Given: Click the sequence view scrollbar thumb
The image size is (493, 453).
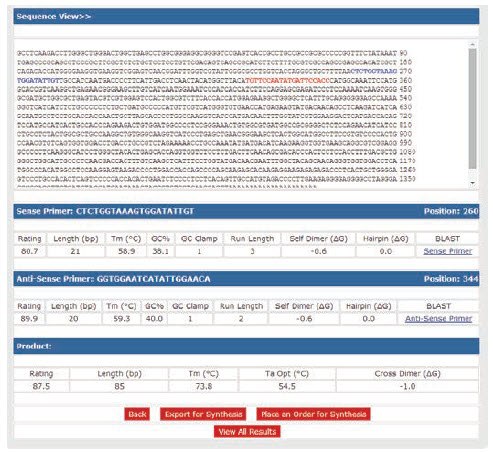Looking at the screenshot, I should 472,109.
